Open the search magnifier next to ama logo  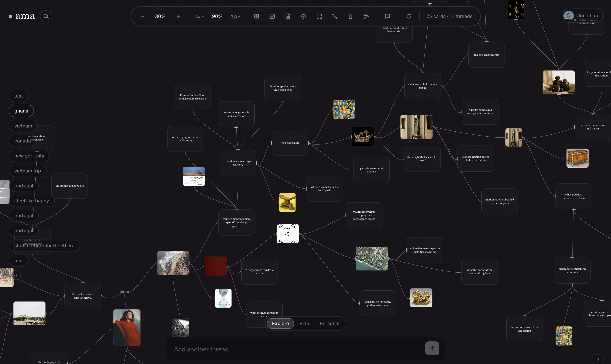click(46, 16)
